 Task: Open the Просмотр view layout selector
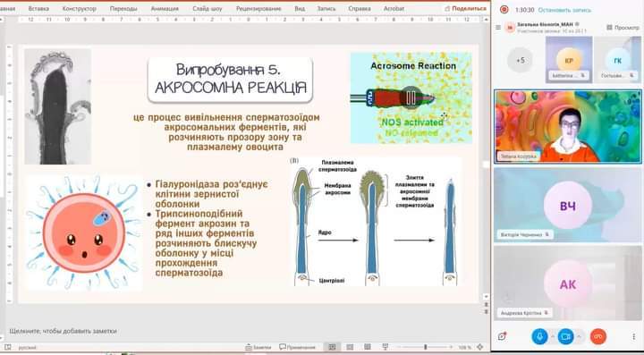623,28
